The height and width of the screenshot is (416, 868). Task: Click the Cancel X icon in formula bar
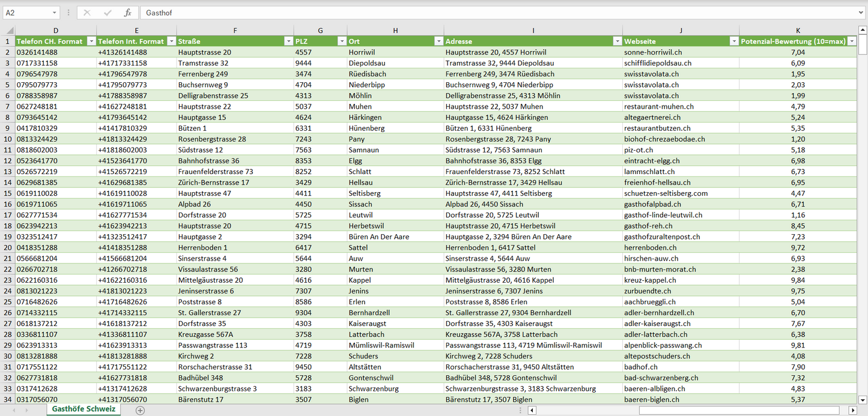(x=87, y=13)
